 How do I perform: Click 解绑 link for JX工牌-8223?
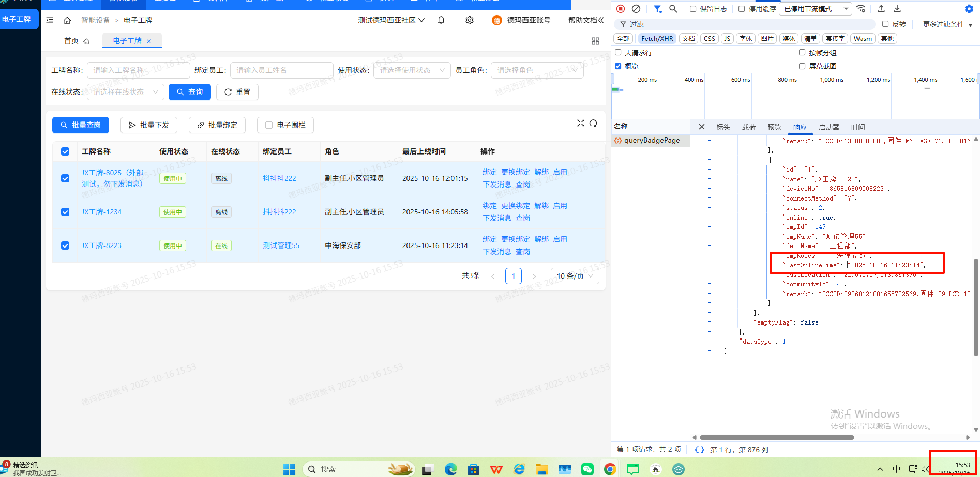pos(541,239)
